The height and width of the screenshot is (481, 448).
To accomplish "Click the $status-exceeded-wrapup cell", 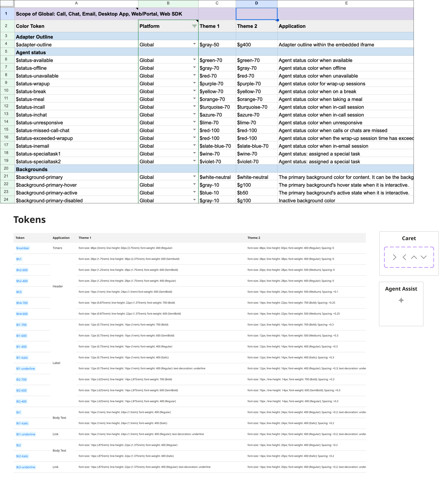I will 76,138.
